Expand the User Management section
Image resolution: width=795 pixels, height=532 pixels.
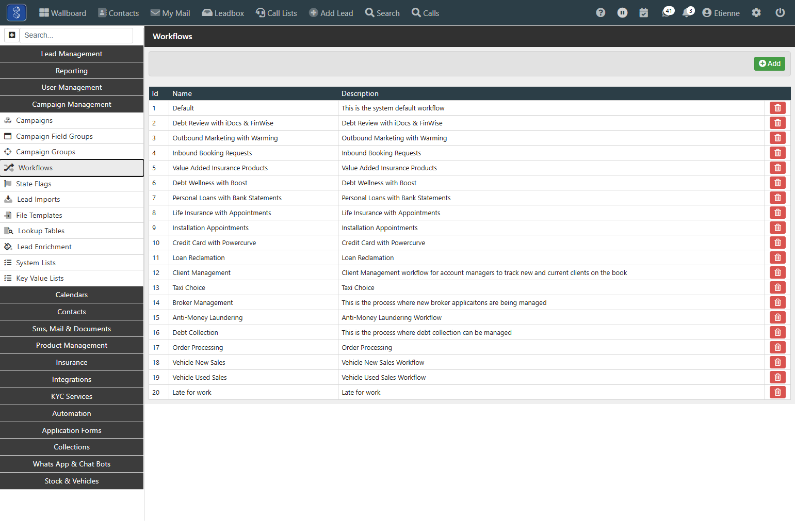tap(72, 87)
